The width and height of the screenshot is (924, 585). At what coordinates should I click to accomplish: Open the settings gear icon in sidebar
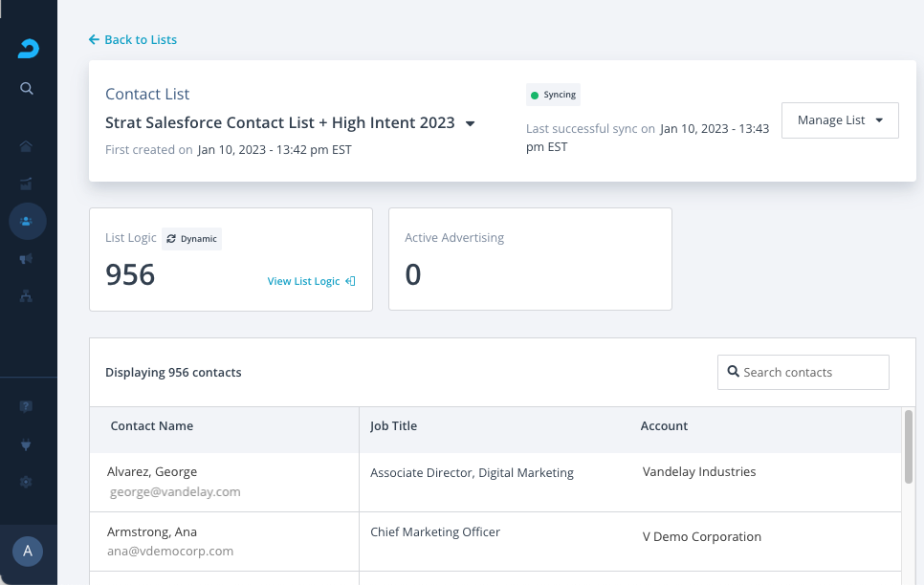click(x=27, y=482)
